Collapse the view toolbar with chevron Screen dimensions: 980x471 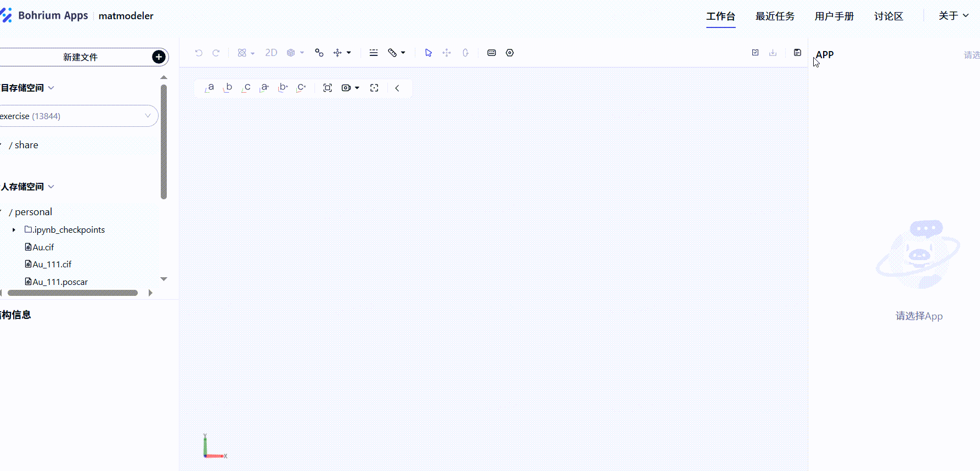point(397,88)
